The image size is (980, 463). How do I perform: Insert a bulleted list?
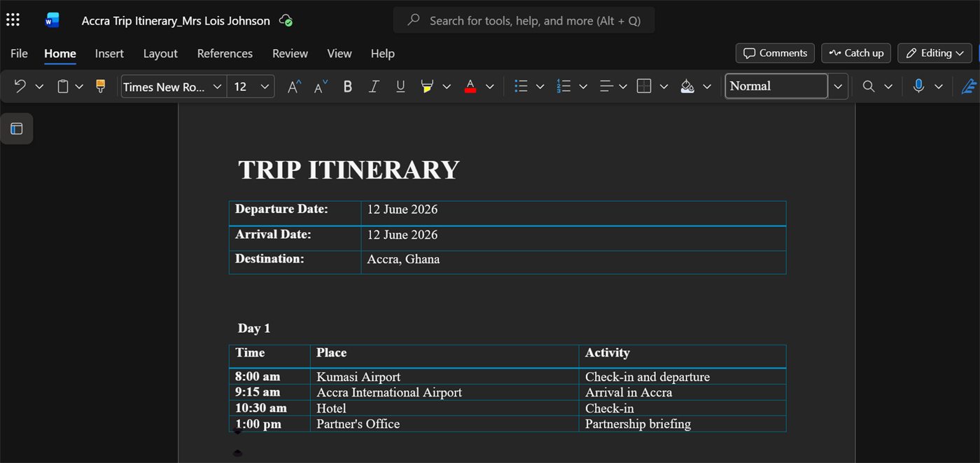tap(521, 86)
